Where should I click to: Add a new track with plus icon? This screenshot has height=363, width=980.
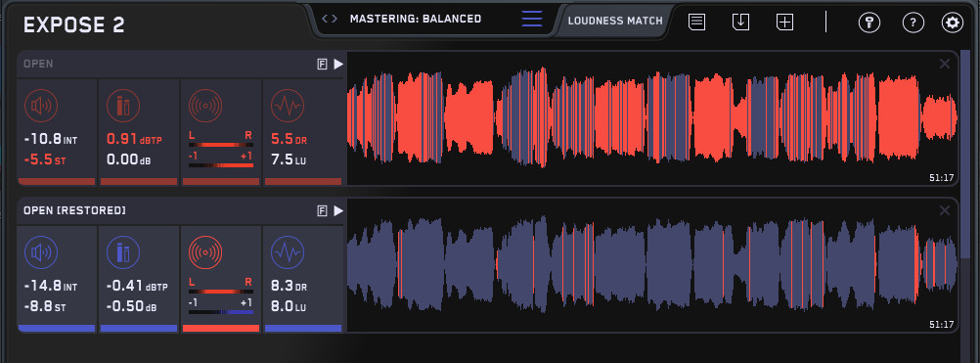tap(784, 23)
